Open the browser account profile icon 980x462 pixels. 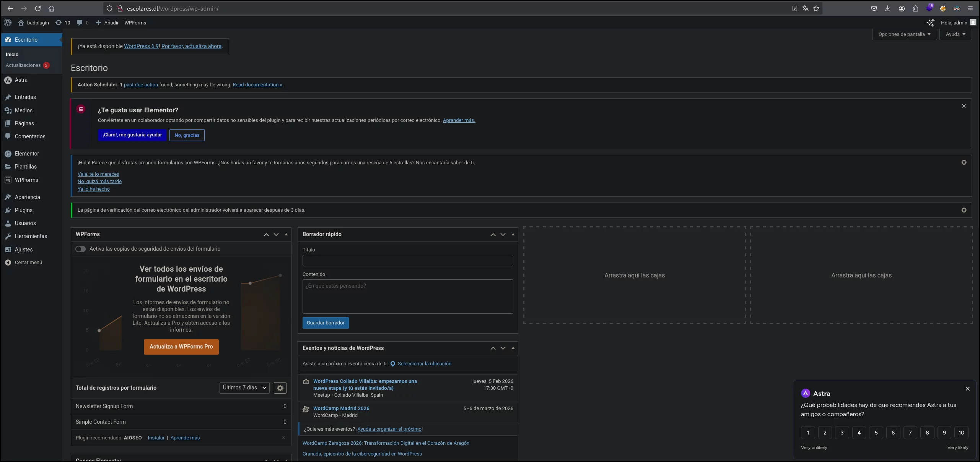pos(902,8)
